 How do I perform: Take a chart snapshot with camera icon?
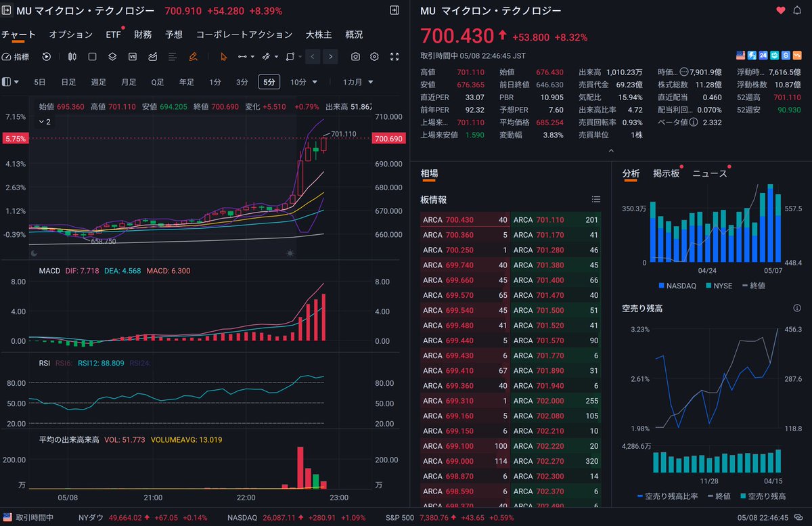(356, 57)
